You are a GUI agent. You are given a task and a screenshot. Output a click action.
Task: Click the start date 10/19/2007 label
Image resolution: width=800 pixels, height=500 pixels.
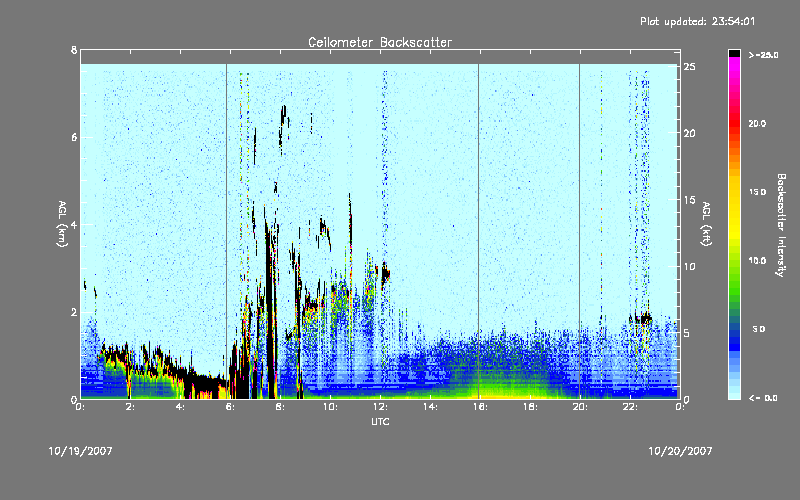coord(81,451)
